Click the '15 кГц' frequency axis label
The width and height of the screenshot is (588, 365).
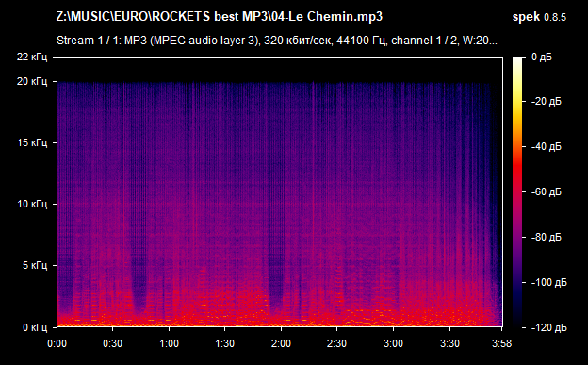tap(32, 142)
